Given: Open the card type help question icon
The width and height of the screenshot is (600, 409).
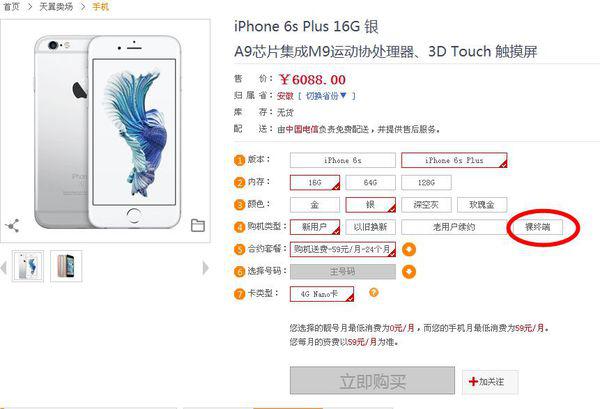Looking at the screenshot, I should click(x=373, y=293).
